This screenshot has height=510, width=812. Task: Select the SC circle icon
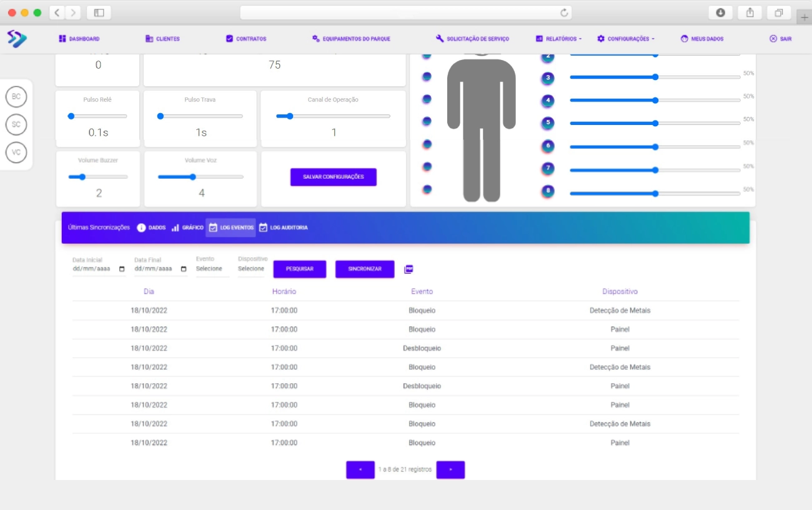click(16, 124)
